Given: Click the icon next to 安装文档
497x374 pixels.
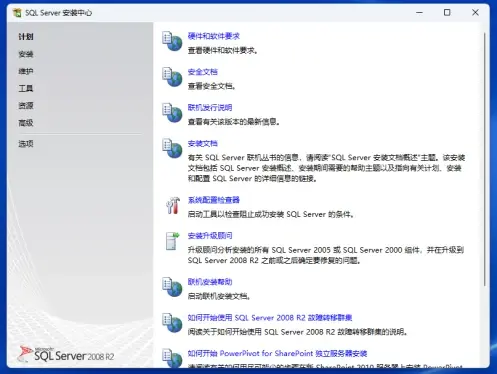Looking at the screenshot, I should pyautogui.click(x=172, y=148).
